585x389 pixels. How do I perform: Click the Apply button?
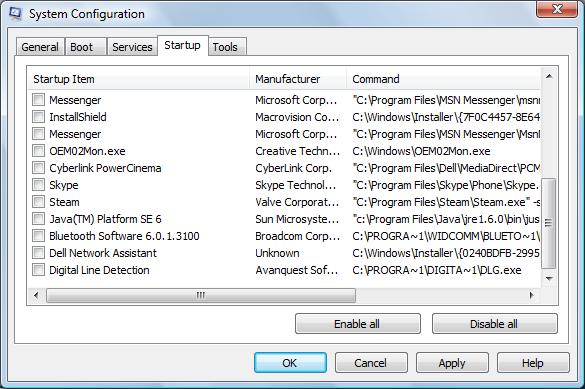click(x=452, y=363)
